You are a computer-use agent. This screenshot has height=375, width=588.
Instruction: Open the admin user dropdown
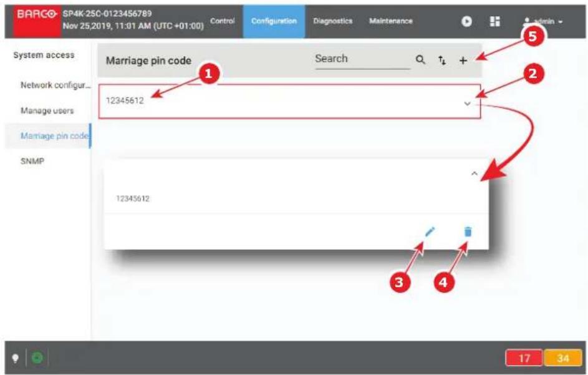[542, 21]
